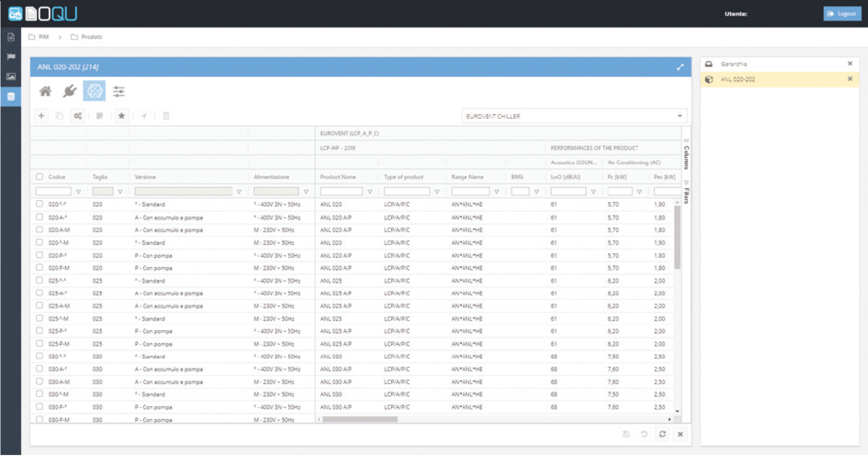
Task: Open database icon in left sidebar
Action: 11,96
